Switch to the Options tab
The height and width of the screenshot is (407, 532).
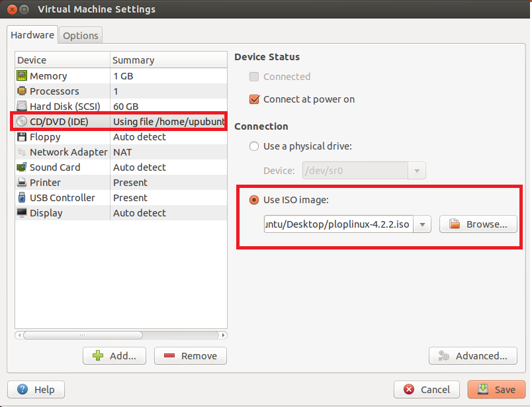click(80, 35)
